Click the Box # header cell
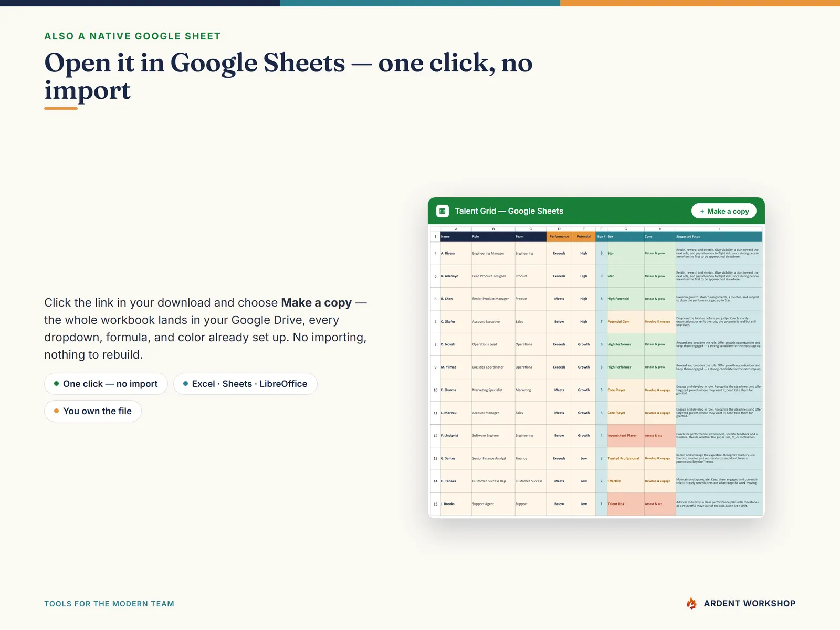The height and width of the screenshot is (630, 840). [601, 237]
